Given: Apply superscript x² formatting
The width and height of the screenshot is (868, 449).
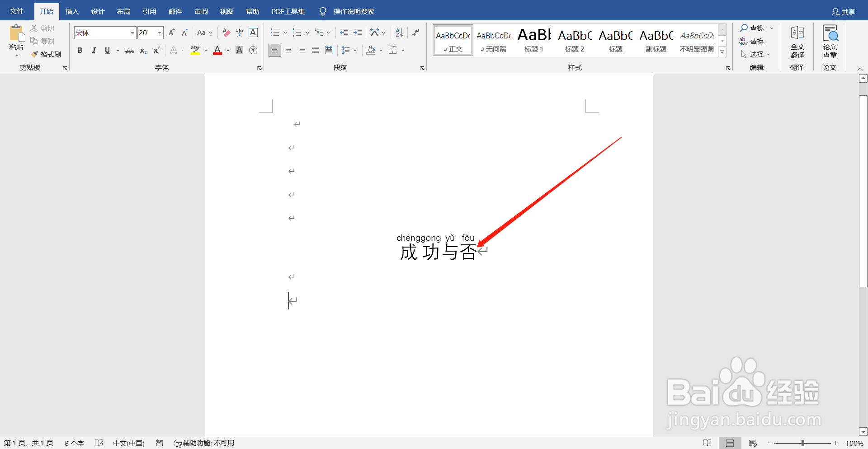Looking at the screenshot, I should pyautogui.click(x=156, y=50).
